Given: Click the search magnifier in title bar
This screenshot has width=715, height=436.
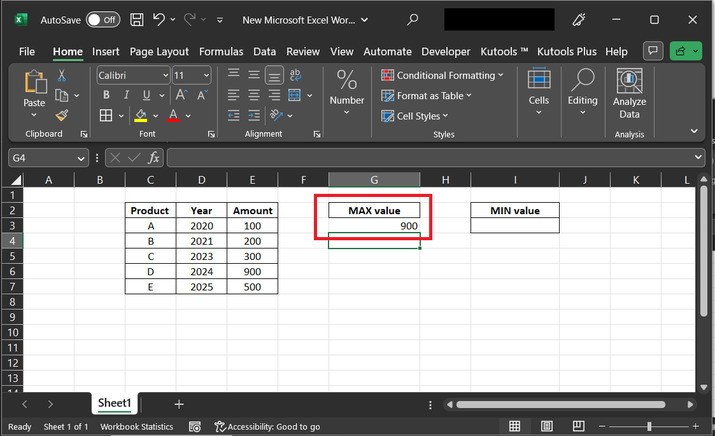Looking at the screenshot, I should click(x=413, y=19).
